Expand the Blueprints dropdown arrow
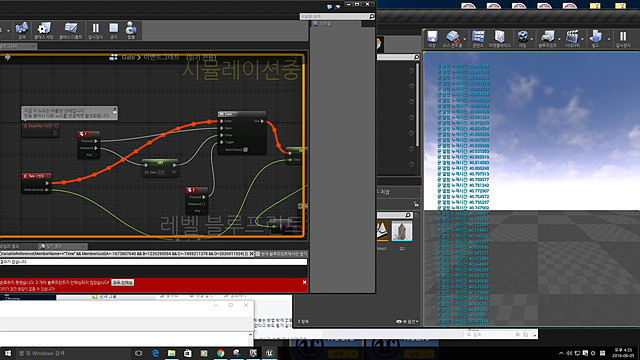640x360 pixels. tap(559, 40)
